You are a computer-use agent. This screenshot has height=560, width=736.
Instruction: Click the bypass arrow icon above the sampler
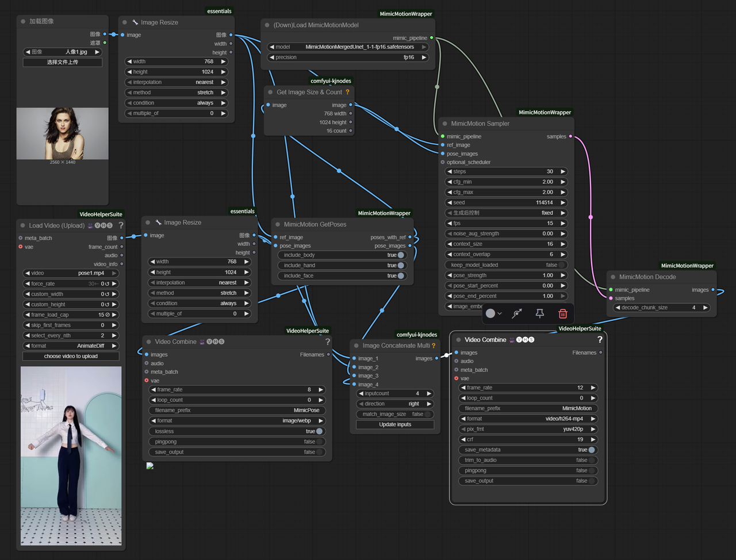coord(516,313)
